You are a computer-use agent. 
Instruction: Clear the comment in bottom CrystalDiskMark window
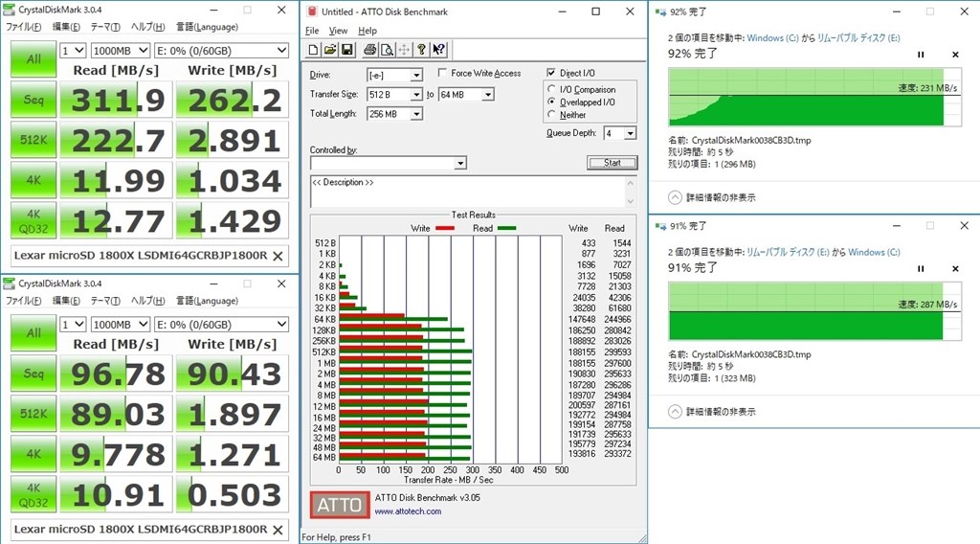point(278,530)
